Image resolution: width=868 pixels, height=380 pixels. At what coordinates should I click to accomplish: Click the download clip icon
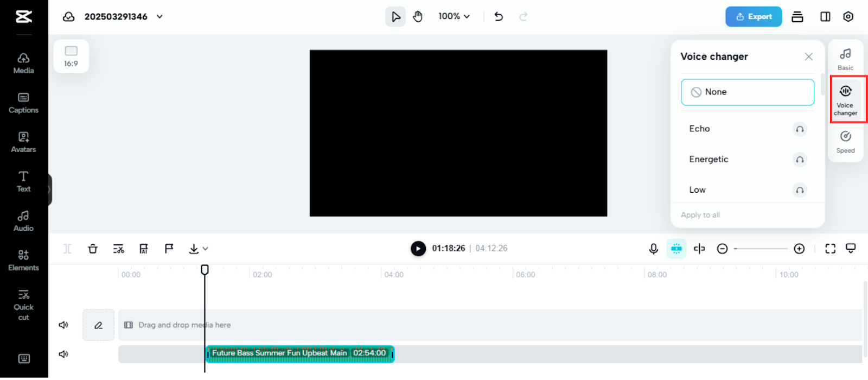[194, 249]
